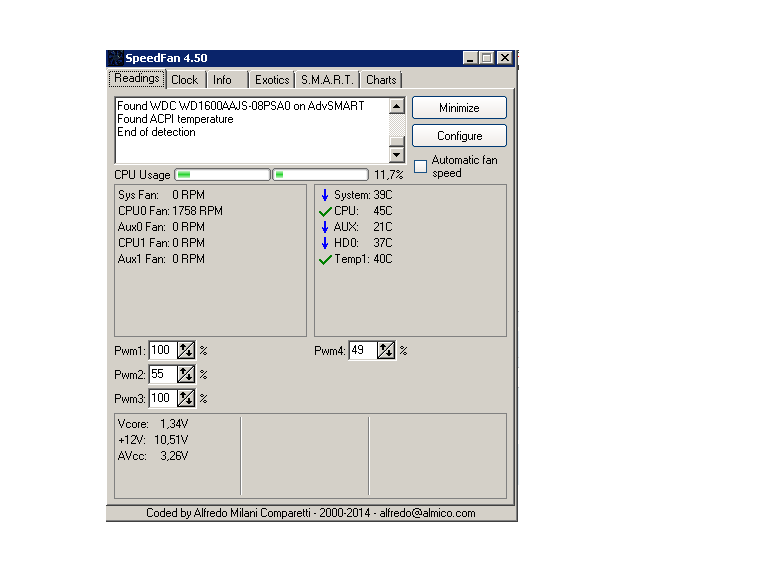
Task: Click the Pwm3 value field showing 100
Action: pos(163,398)
